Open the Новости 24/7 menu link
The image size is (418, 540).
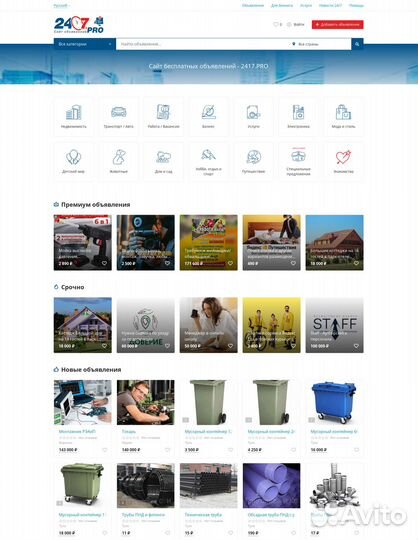click(x=330, y=6)
